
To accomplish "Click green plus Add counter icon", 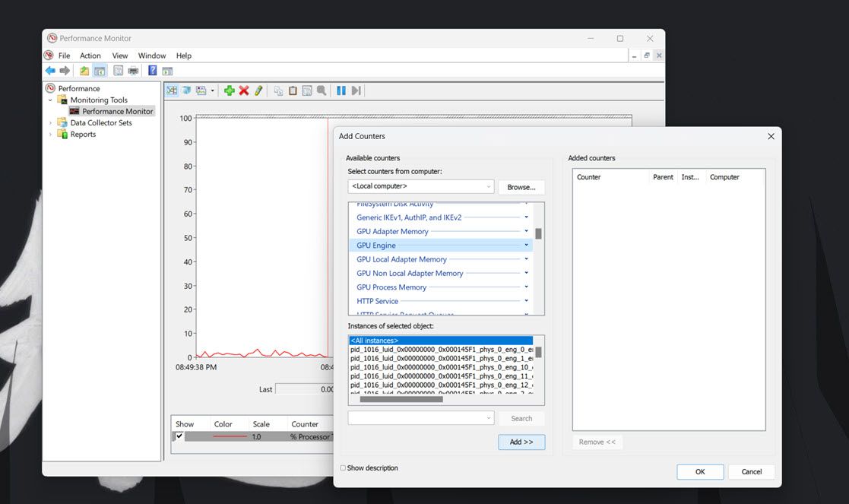I will click(229, 90).
